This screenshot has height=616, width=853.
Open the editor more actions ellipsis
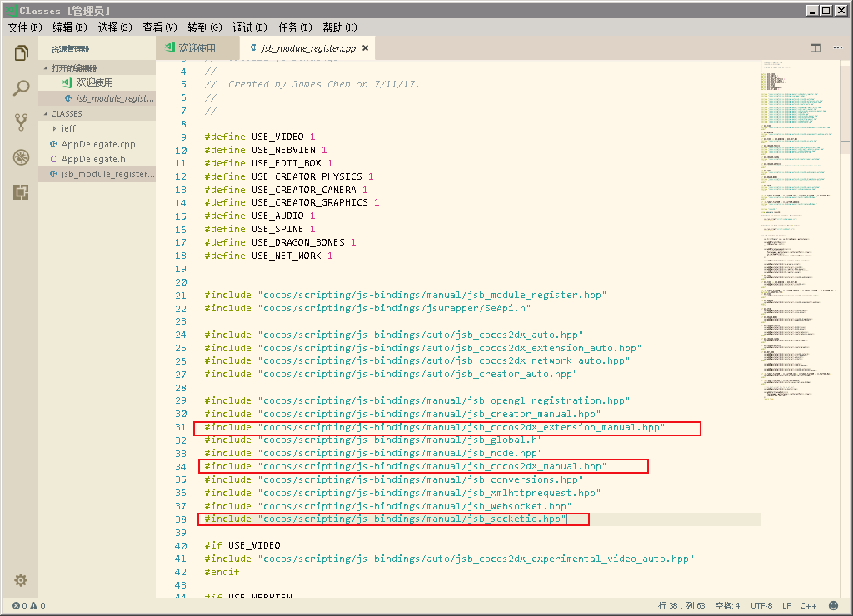click(x=837, y=47)
